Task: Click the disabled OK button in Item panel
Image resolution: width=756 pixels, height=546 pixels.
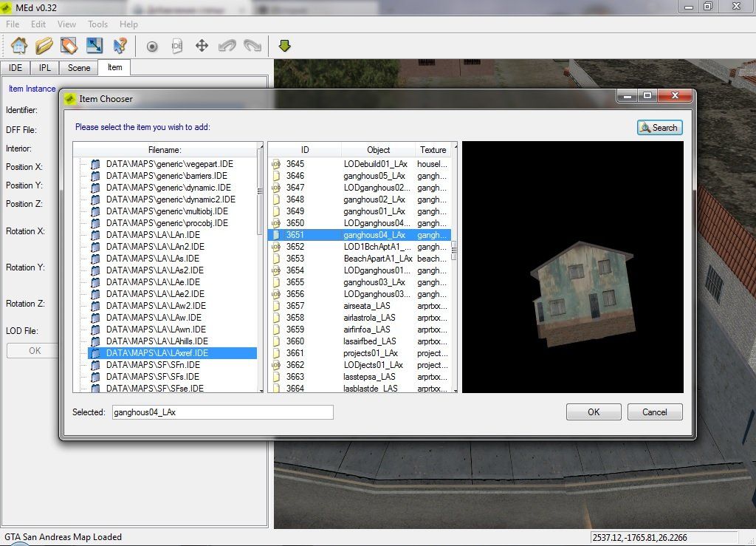Action: click(x=32, y=351)
